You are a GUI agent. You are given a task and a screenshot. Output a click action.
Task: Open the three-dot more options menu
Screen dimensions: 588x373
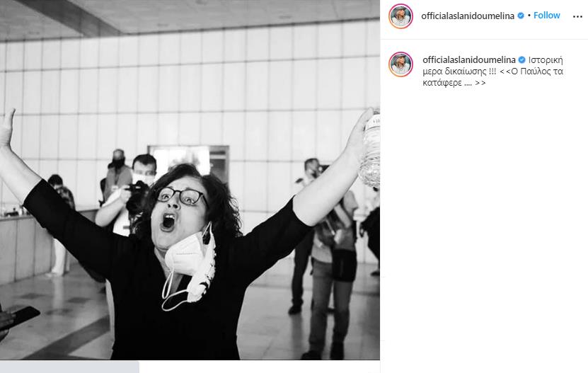(577, 16)
